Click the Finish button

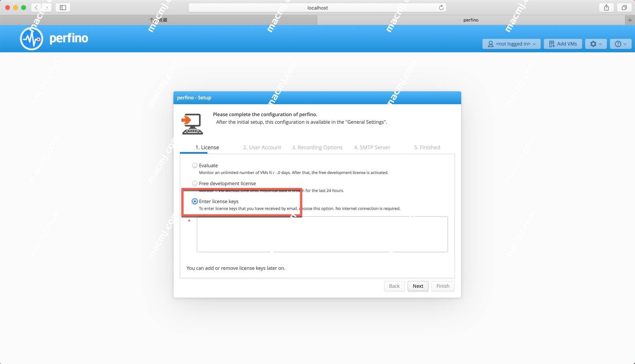coord(442,286)
